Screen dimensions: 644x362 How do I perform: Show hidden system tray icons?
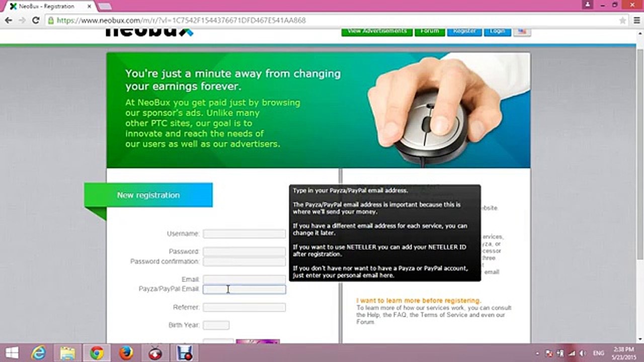[538, 353]
